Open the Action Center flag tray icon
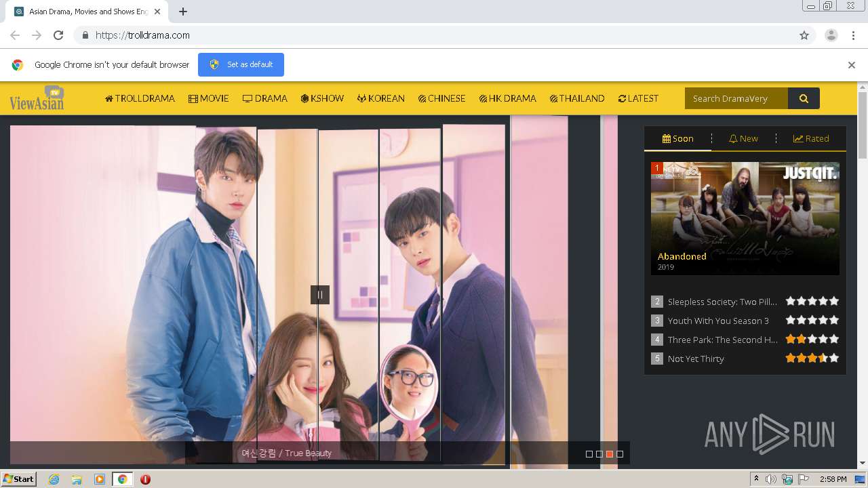 click(804, 479)
